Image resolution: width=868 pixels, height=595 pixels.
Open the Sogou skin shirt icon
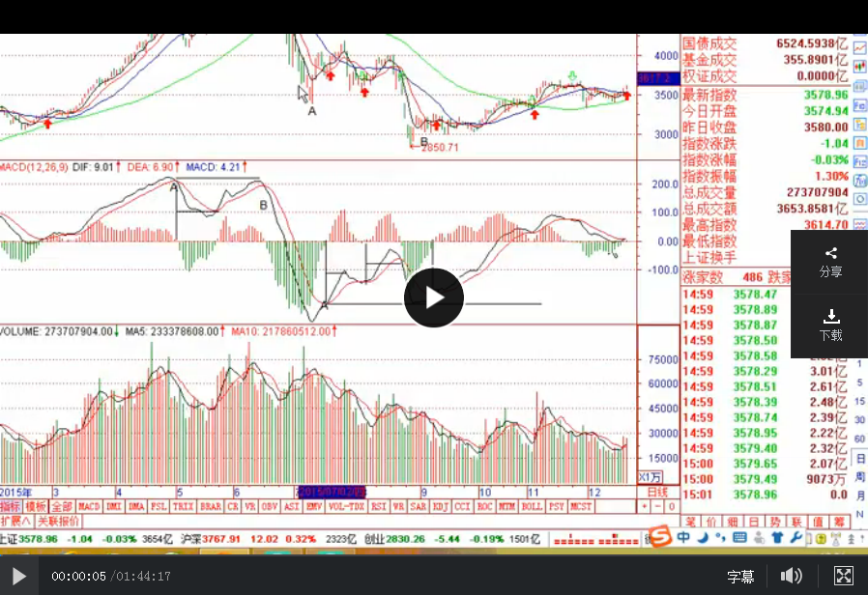777,537
